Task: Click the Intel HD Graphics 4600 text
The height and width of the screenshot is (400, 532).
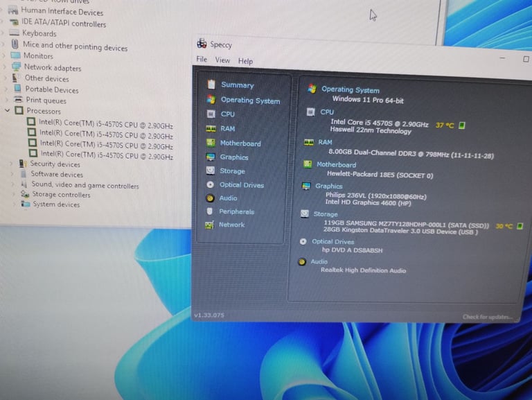Action: 368,202
